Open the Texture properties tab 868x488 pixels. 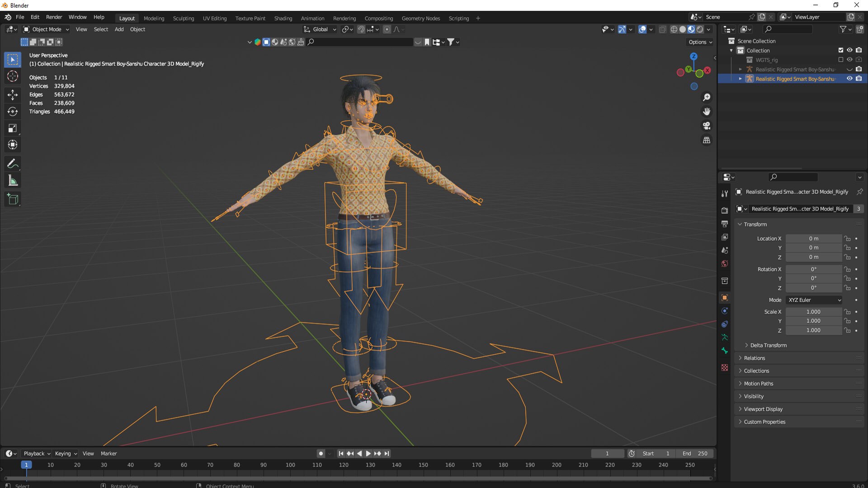[725, 367]
